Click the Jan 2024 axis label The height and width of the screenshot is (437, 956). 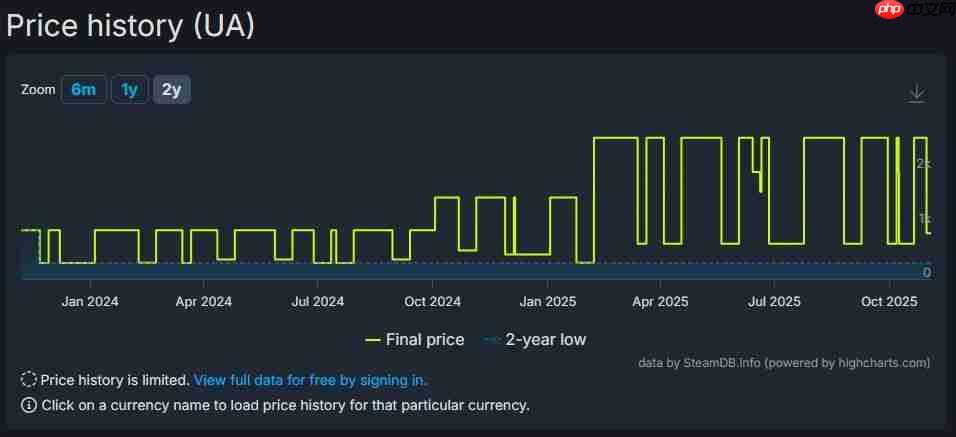90,301
